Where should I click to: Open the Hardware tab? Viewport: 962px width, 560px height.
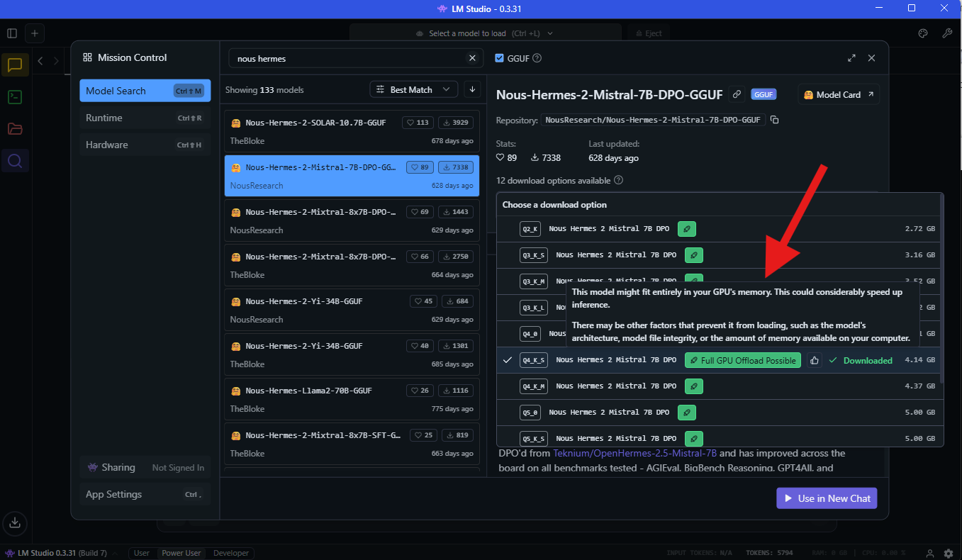point(145,145)
